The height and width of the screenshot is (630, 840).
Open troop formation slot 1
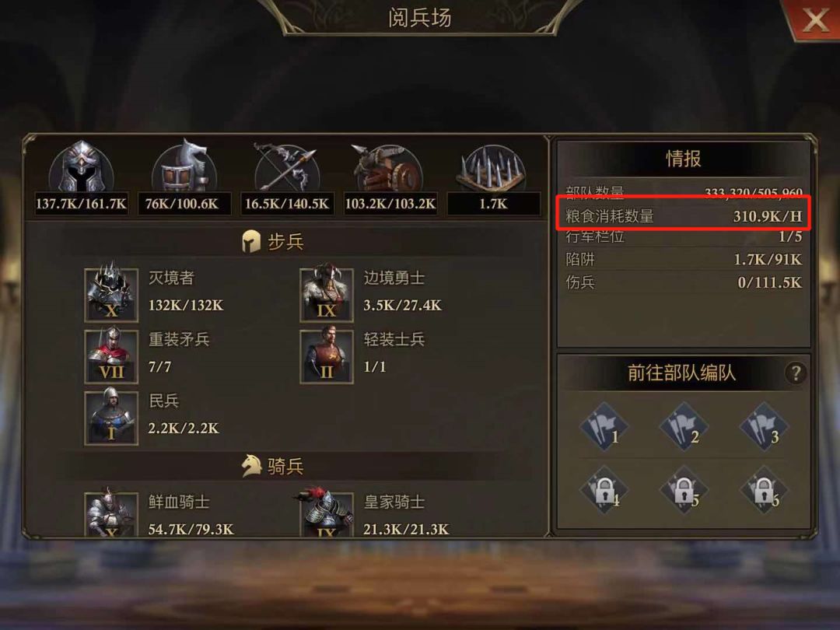(604, 426)
